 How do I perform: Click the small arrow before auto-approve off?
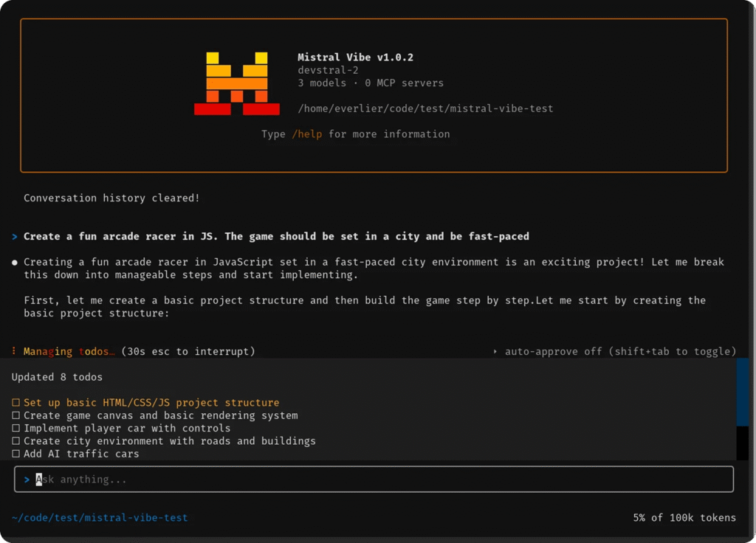coord(495,351)
